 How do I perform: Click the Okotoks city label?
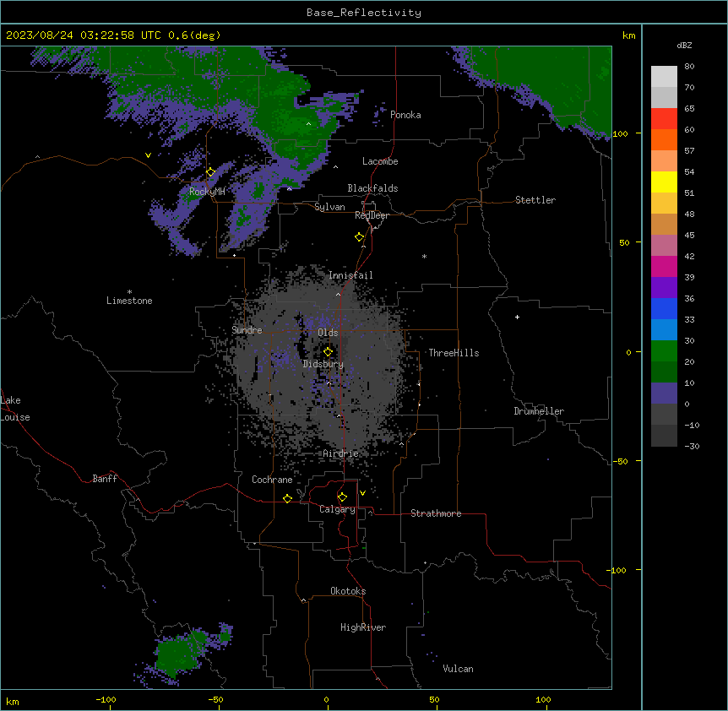point(348,591)
